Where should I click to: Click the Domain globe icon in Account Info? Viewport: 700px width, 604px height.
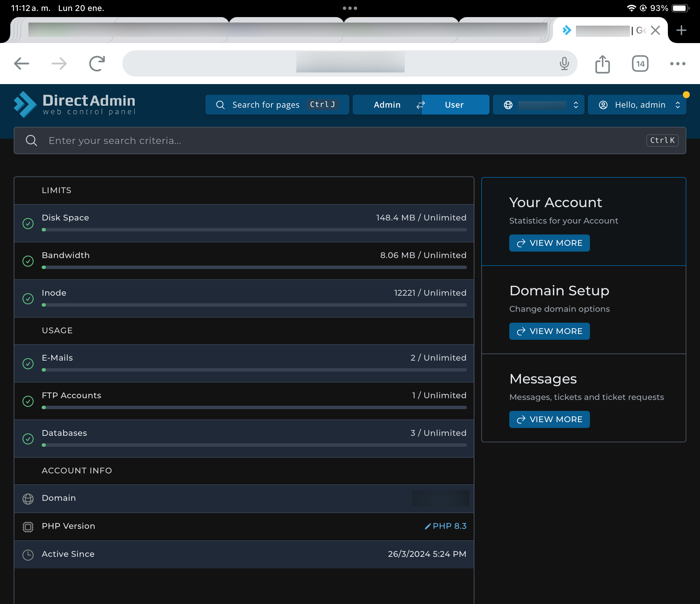pos(28,499)
